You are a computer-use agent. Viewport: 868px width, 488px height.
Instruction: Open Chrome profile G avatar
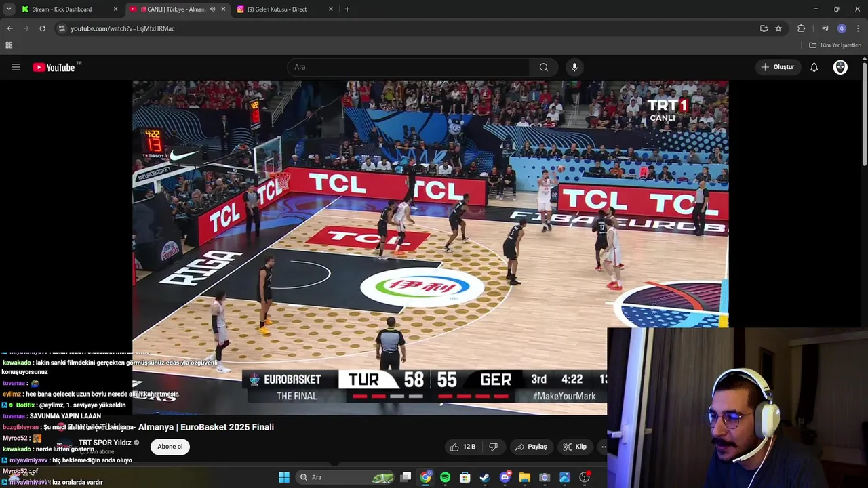click(x=842, y=28)
